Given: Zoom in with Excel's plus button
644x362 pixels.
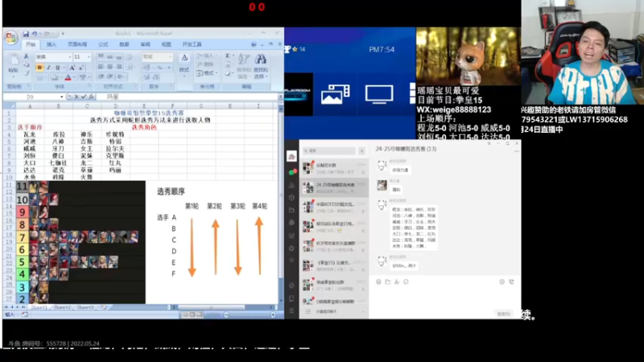Looking at the screenshot, I should [x=273, y=315].
